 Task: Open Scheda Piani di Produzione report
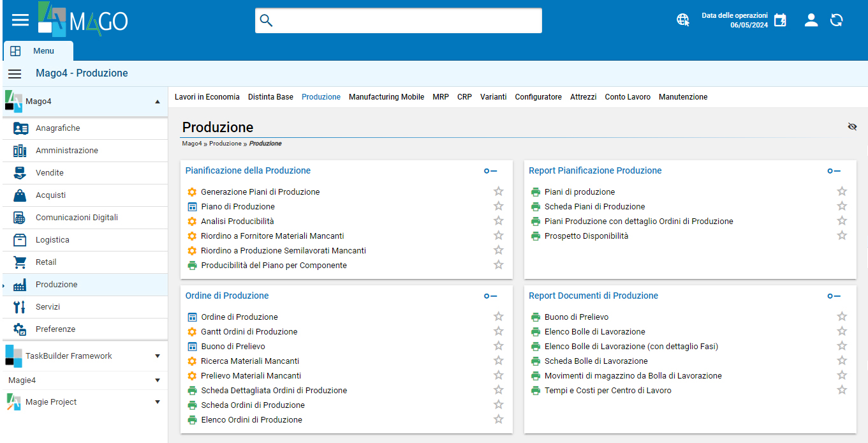(x=595, y=207)
